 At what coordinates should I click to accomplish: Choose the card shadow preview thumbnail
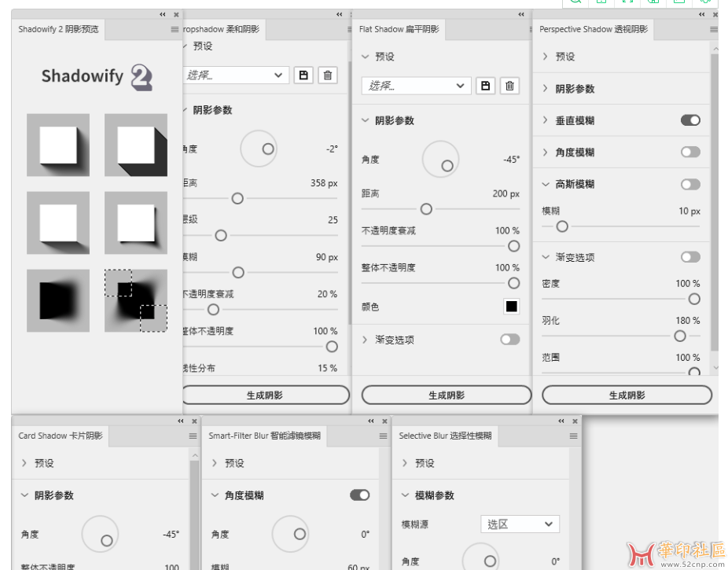135,222
